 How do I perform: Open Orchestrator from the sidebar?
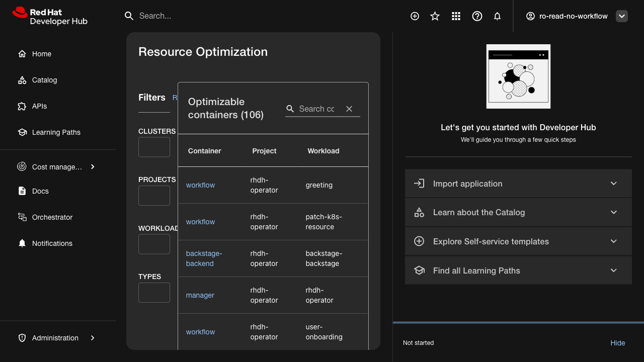click(52, 217)
